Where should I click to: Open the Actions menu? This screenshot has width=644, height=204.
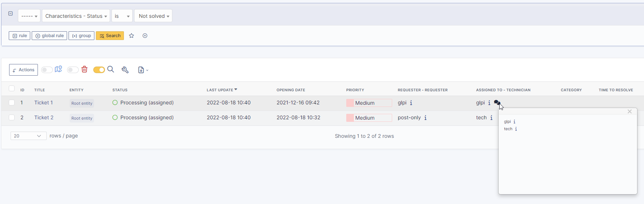(x=23, y=70)
